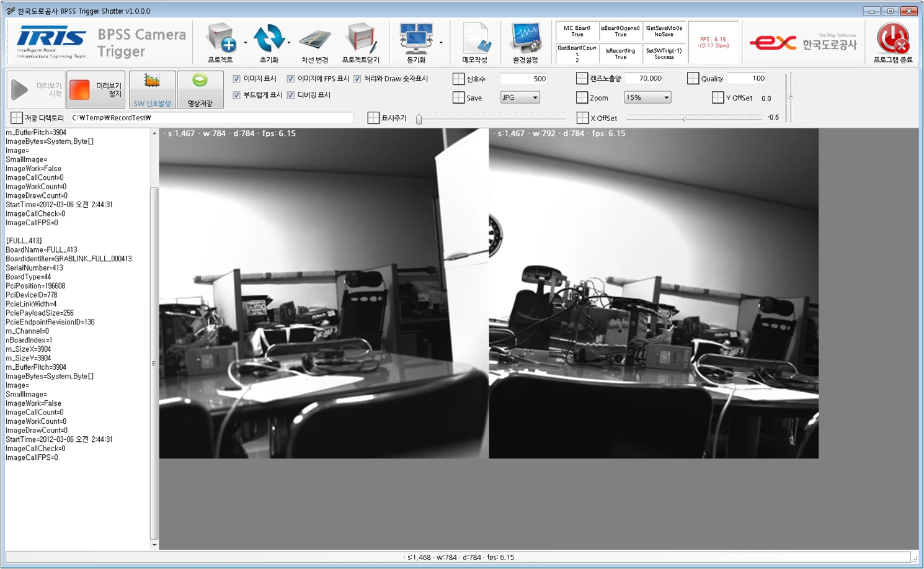Toggle 처리와 Draw 숫자표시 checkbox
The height and width of the screenshot is (569, 924).
point(357,79)
